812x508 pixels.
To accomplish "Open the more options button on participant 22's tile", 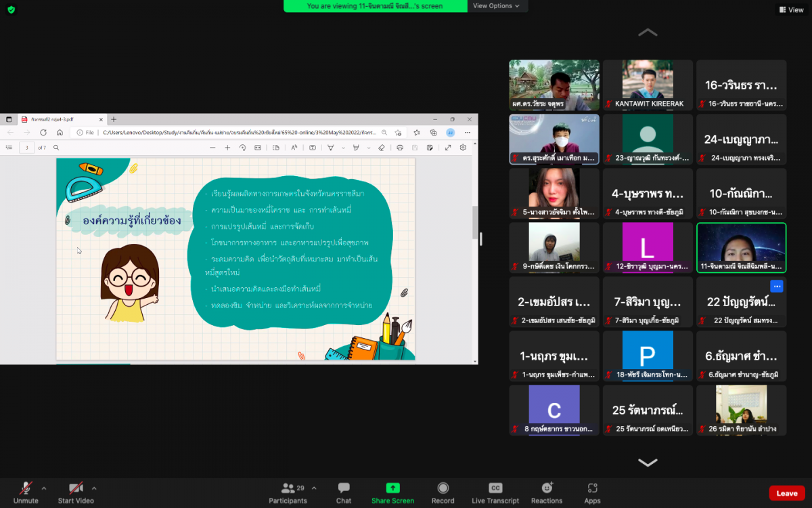I will point(776,287).
